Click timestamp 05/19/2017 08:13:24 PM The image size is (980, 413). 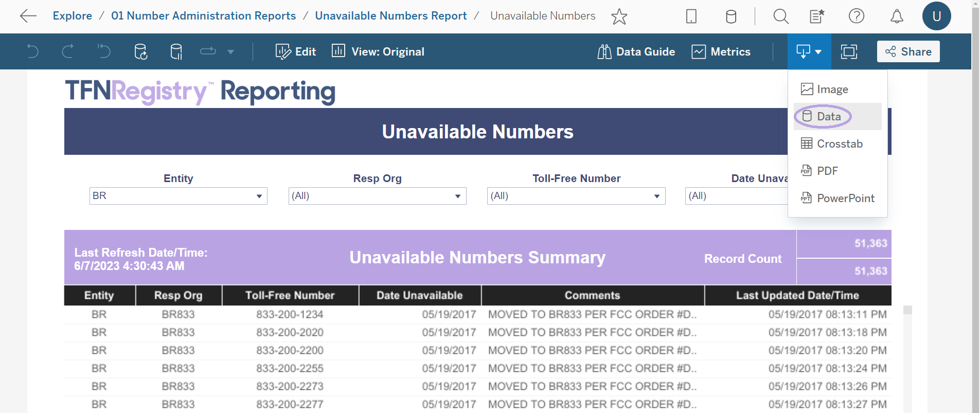coord(828,368)
